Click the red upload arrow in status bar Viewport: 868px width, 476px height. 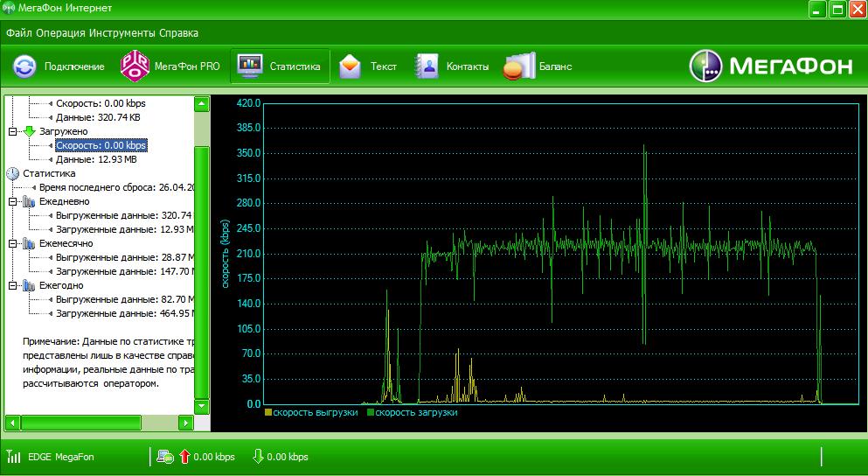184,457
